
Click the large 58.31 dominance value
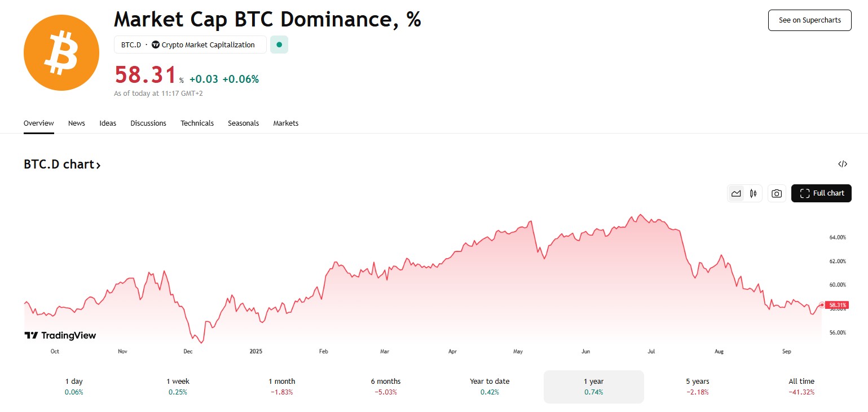[x=145, y=75]
